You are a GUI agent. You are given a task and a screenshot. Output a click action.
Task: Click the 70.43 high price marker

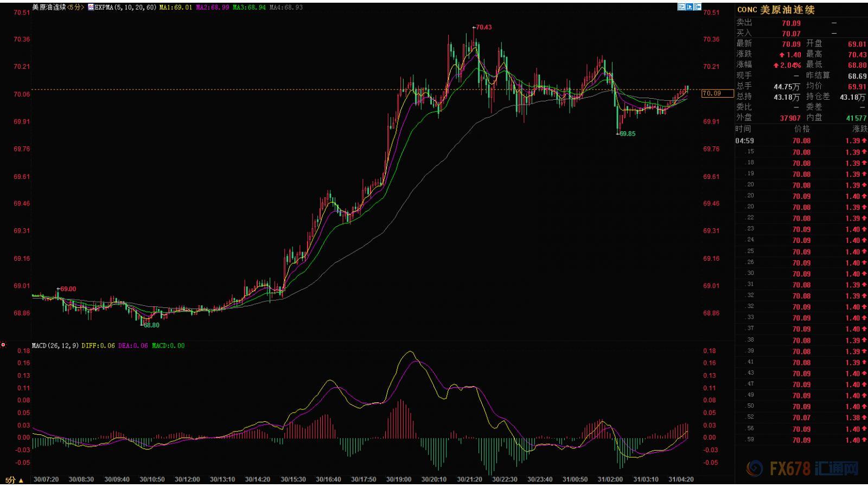(x=483, y=27)
